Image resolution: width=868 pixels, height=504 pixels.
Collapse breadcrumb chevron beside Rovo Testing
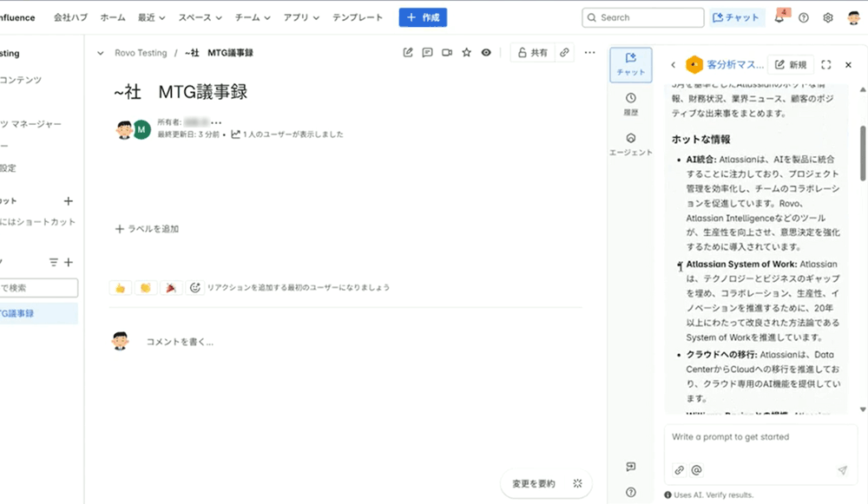100,53
